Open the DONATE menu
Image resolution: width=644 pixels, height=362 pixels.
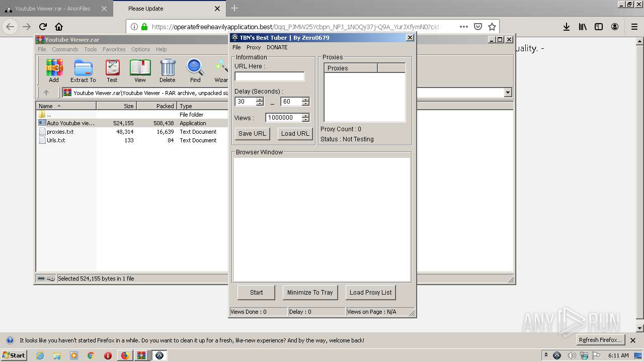(x=277, y=47)
